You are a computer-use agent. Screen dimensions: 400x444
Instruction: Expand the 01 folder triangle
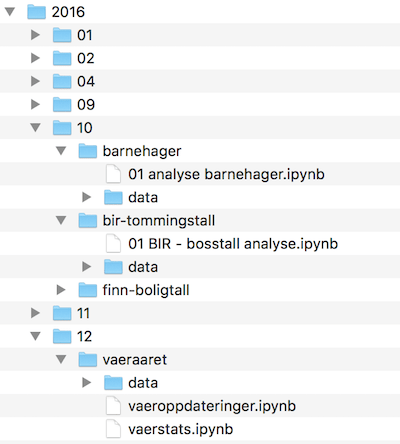tap(35, 35)
